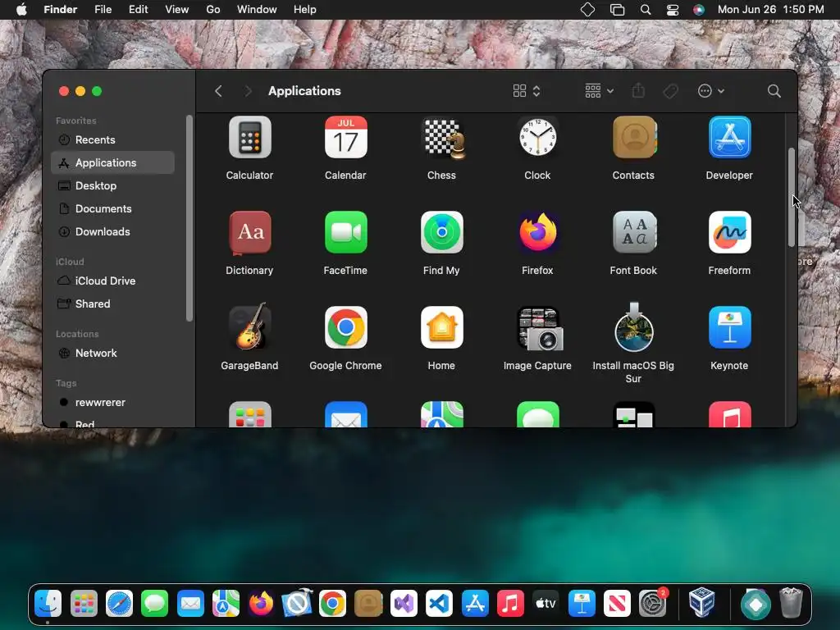Click the Finder search magnifier icon
This screenshot has width=840, height=630.
[x=774, y=91]
